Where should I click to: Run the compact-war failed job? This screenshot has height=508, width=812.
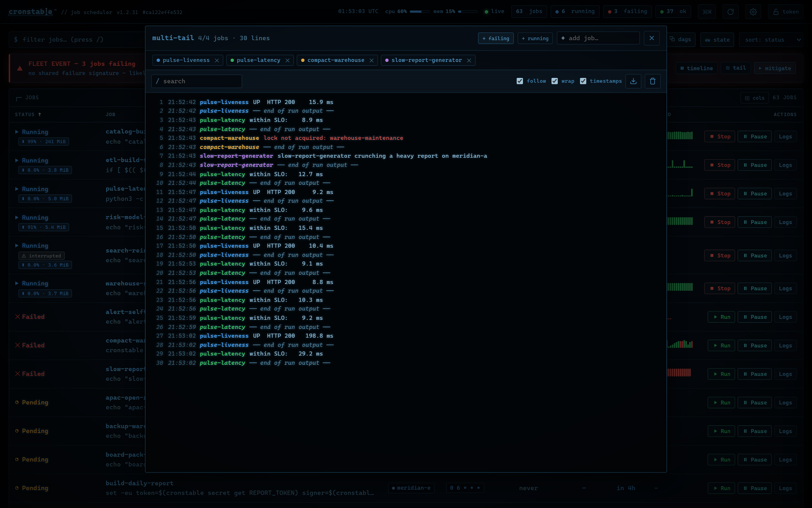click(721, 345)
